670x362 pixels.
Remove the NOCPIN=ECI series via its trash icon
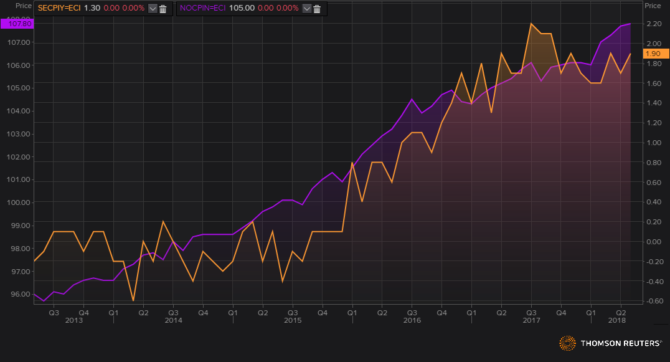pyautogui.click(x=317, y=9)
